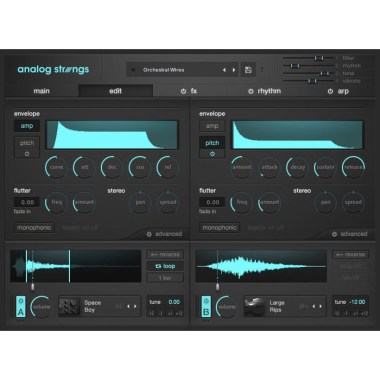This screenshot has width=380, height=380.
Task: Click the sustain knob in right envelope
Action: (325, 167)
